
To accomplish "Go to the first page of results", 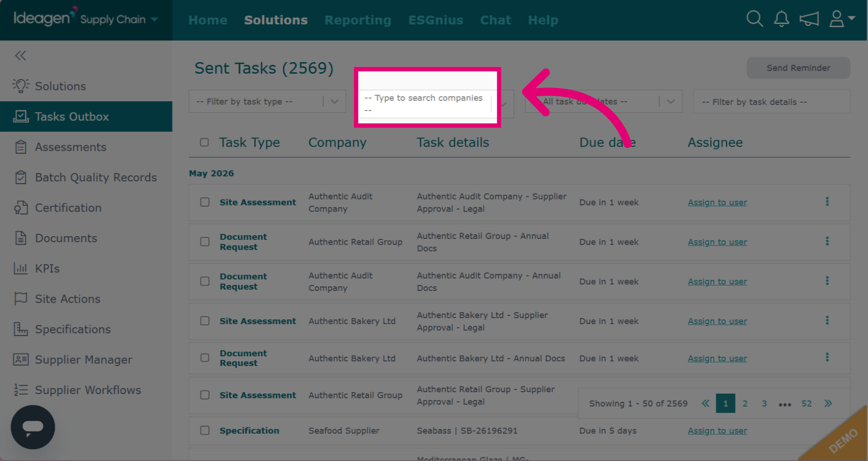I will point(706,404).
